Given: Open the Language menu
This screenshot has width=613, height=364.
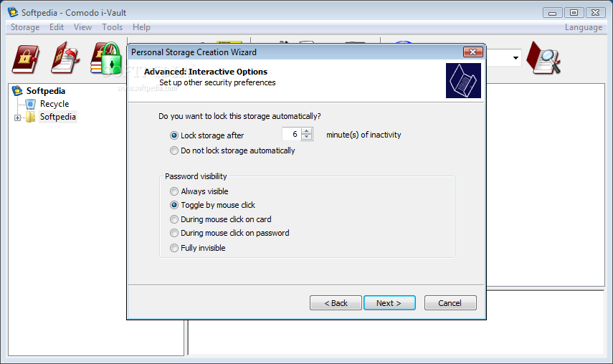Looking at the screenshot, I should (x=584, y=27).
